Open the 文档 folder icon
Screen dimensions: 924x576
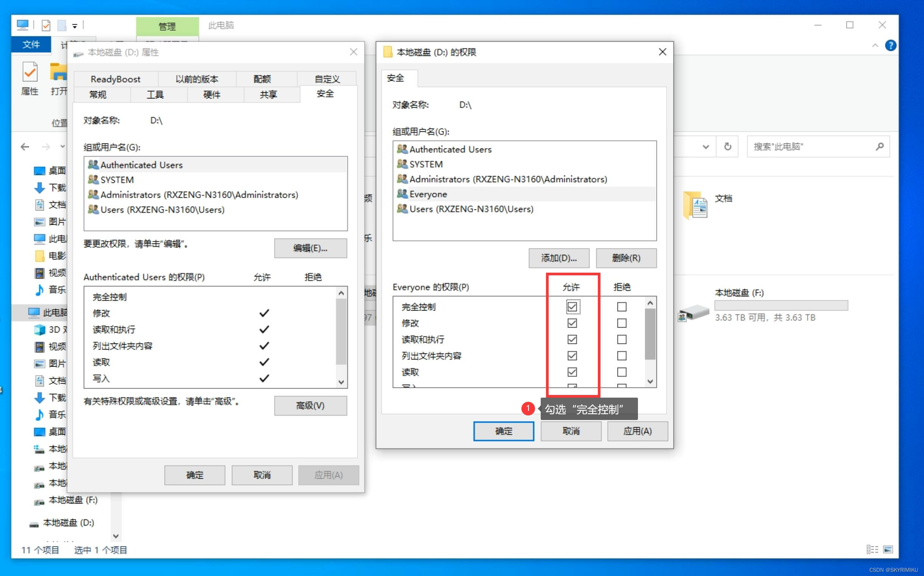point(695,205)
